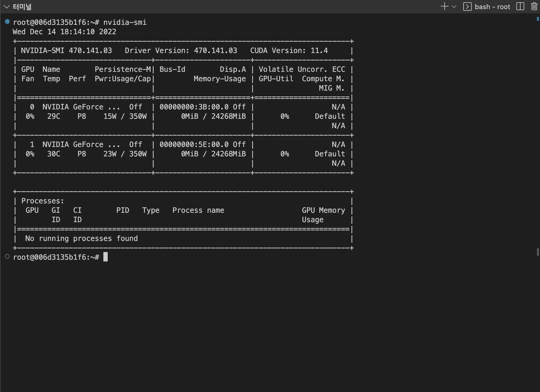Click the 터미널 panel title

22,7
